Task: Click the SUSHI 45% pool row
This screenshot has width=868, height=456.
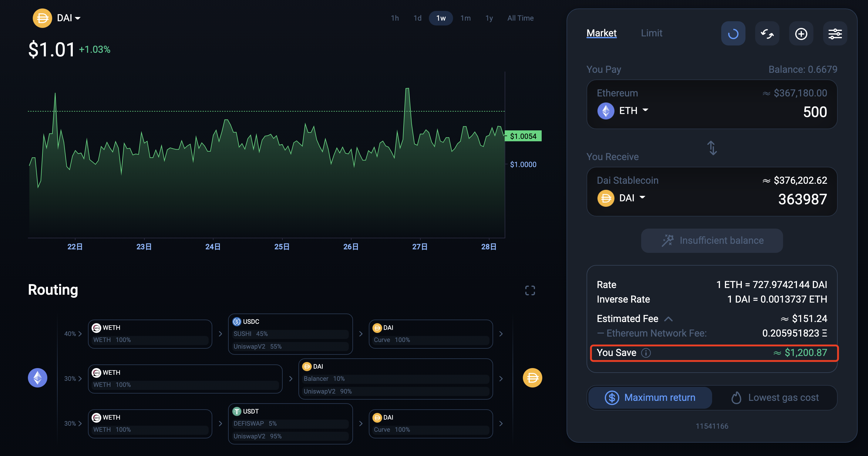Action: 290,334
